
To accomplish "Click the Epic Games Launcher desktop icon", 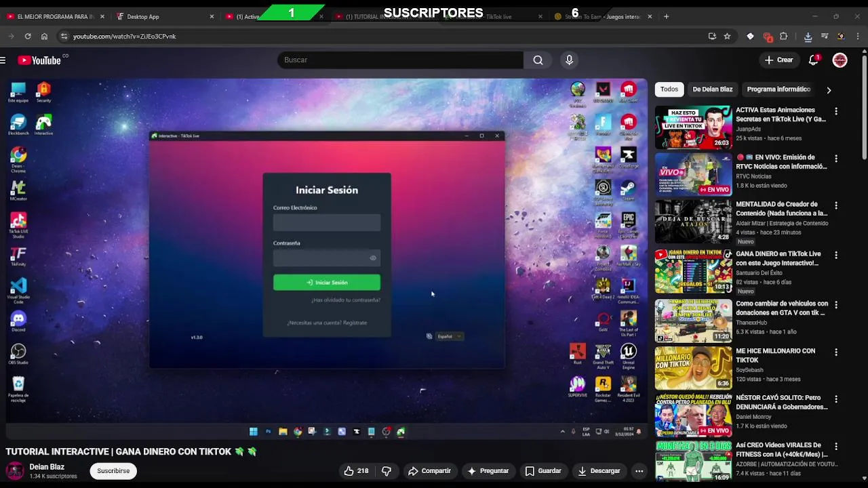I will click(x=628, y=224).
